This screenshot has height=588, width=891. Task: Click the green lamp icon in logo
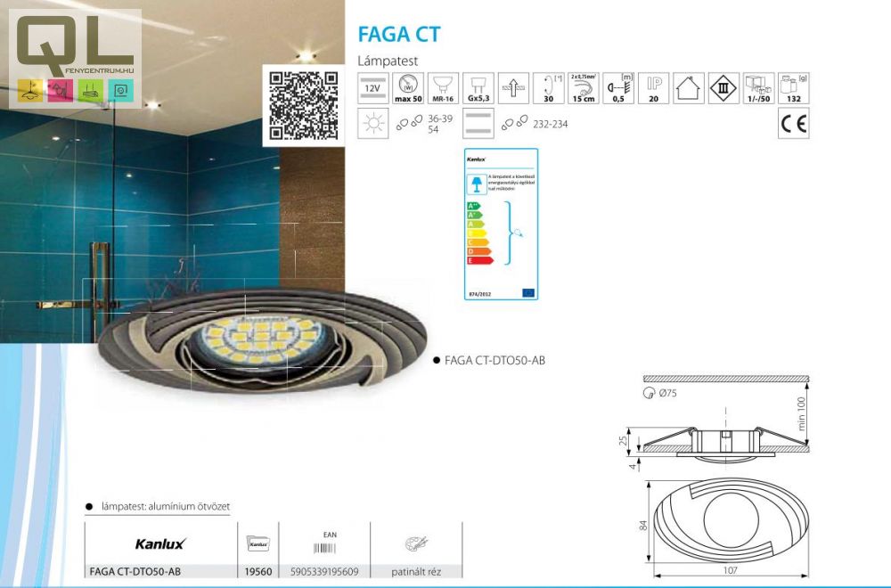pyautogui.click(x=90, y=90)
